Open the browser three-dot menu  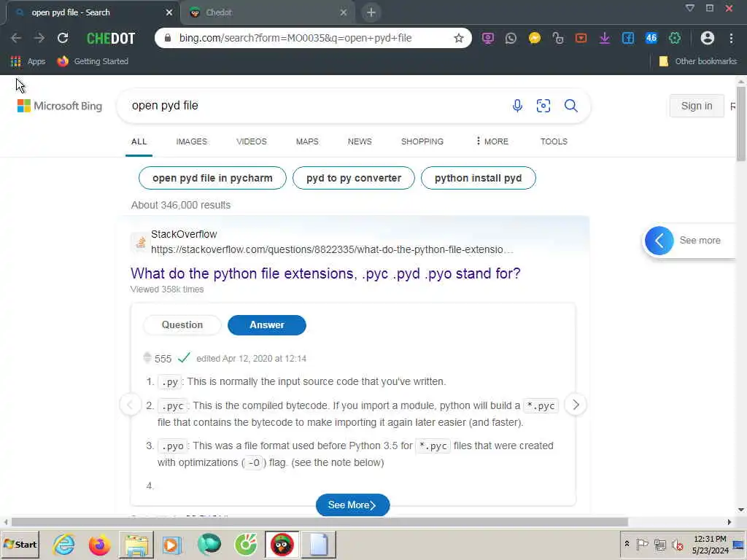click(x=731, y=38)
